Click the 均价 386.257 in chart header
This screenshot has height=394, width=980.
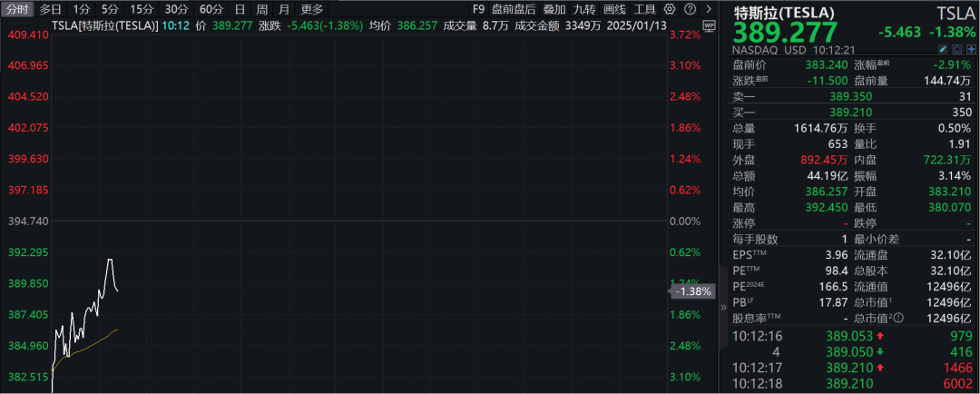tap(403, 25)
